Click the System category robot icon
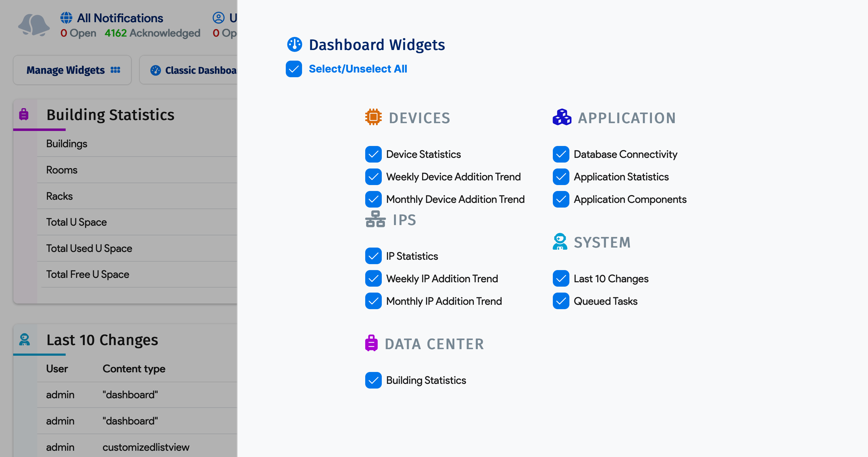 560,241
